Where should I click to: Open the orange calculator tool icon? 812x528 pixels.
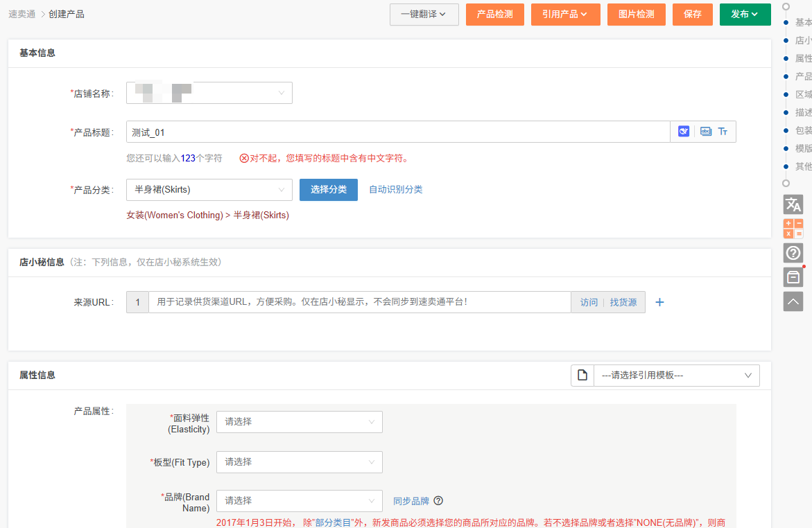coord(793,229)
